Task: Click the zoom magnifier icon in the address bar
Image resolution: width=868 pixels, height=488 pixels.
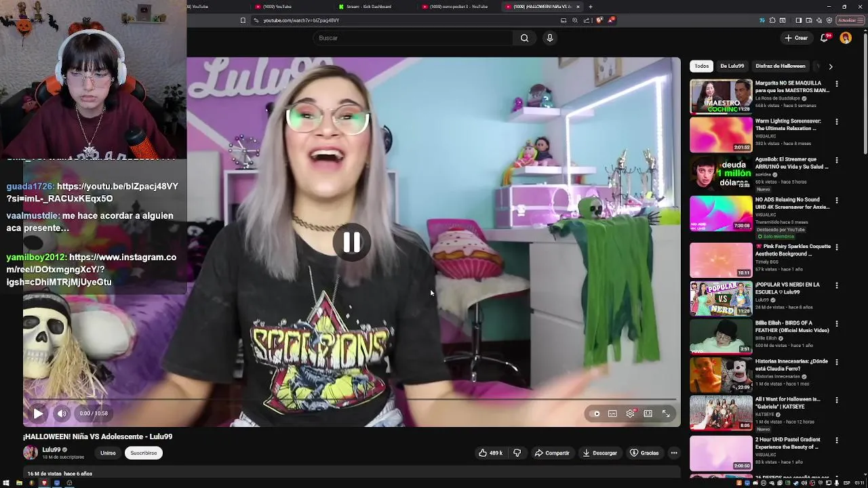Action: 575,20
